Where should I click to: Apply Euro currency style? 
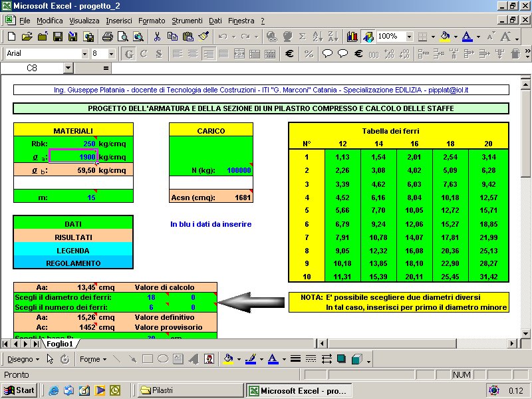point(289,54)
